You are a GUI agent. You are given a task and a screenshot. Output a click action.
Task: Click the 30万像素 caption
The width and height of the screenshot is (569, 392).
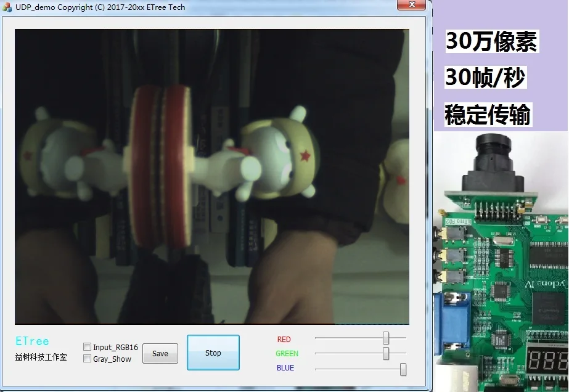(492, 41)
